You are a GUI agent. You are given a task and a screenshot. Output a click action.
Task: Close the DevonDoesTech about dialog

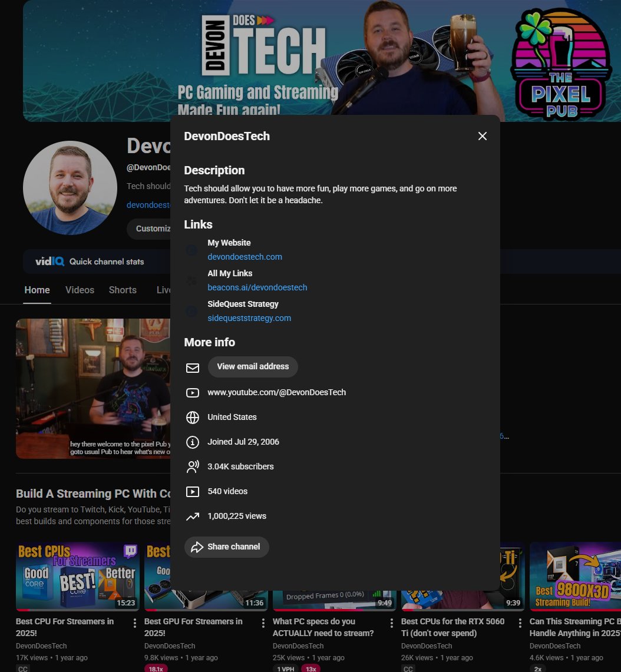click(x=482, y=136)
